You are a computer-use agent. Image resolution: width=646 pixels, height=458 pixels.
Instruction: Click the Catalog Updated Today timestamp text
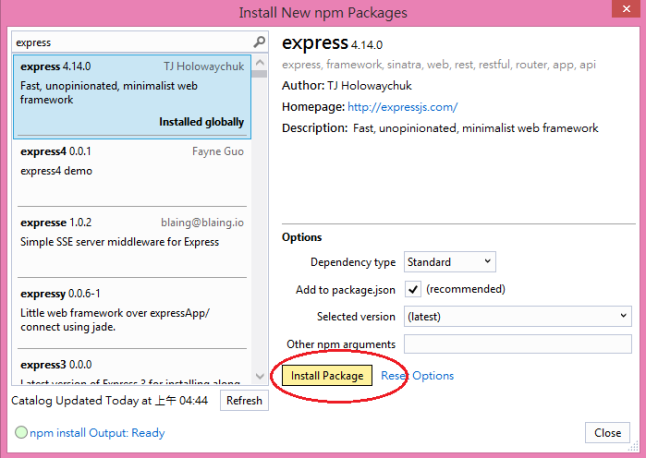pyautogui.click(x=110, y=400)
